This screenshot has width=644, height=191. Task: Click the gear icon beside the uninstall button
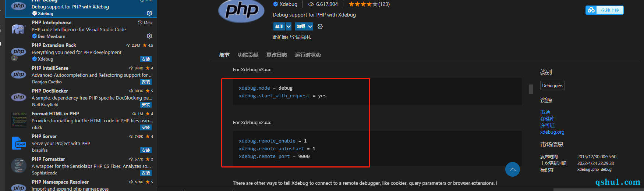click(x=320, y=26)
